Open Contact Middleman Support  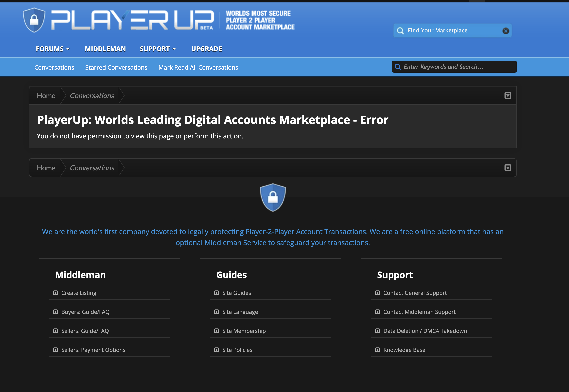(431, 312)
